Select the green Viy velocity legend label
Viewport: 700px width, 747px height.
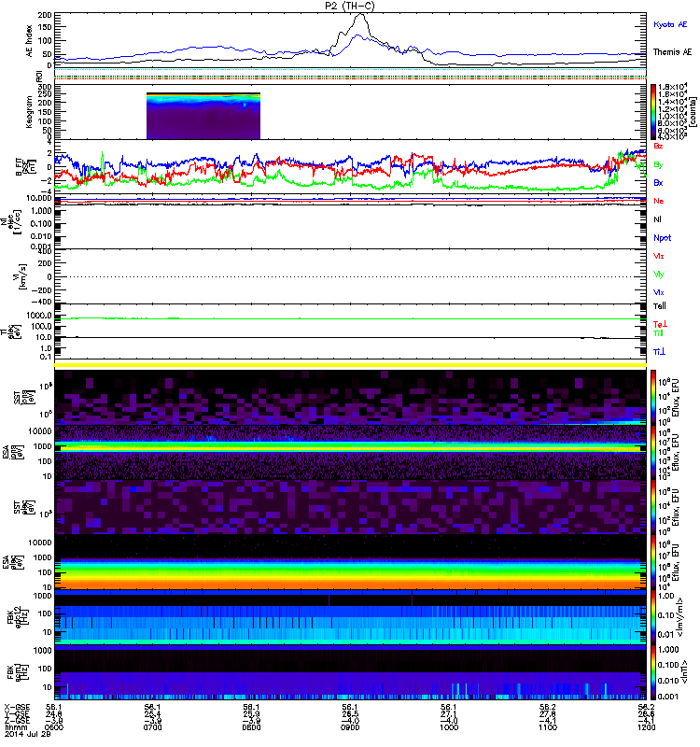pyautogui.click(x=659, y=275)
